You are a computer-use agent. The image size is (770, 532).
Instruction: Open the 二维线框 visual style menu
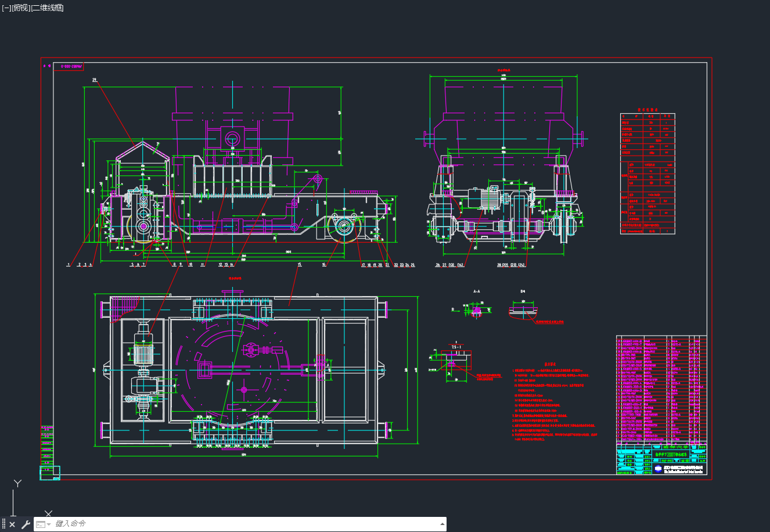pyautogui.click(x=47, y=8)
